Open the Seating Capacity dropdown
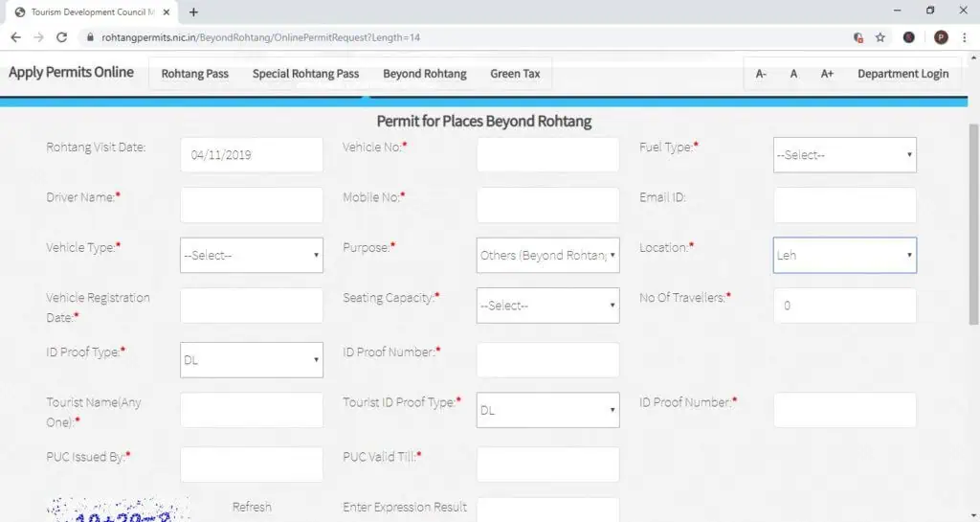Image resolution: width=980 pixels, height=522 pixels. click(x=547, y=306)
